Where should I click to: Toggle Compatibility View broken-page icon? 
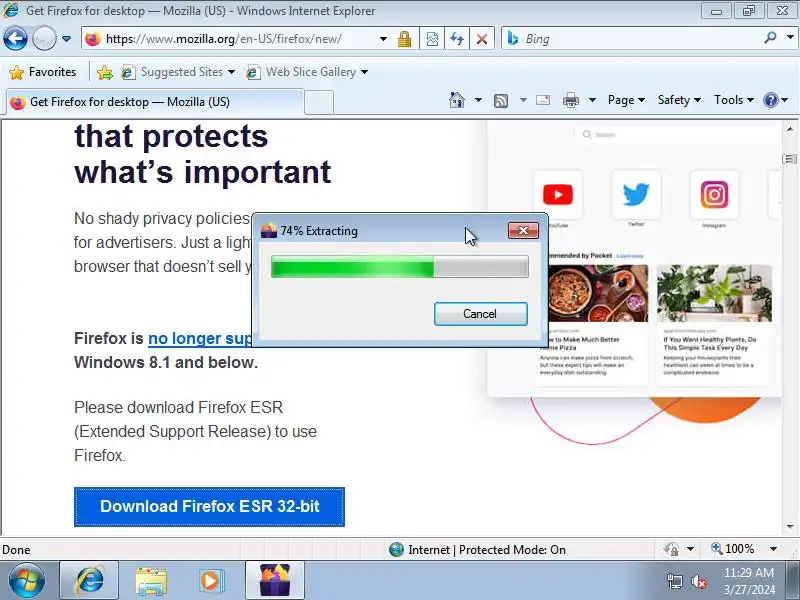click(x=432, y=39)
